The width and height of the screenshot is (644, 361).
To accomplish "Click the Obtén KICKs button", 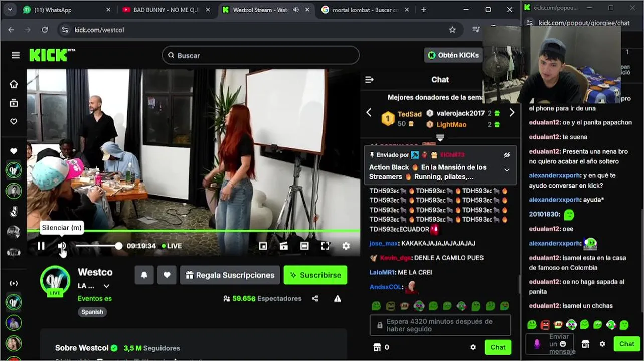I will pos(453,55).
